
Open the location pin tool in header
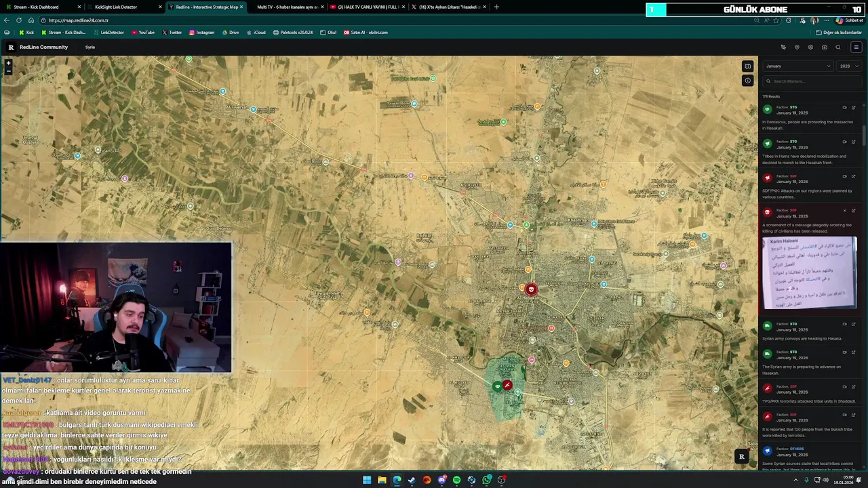tap(797, 47)
